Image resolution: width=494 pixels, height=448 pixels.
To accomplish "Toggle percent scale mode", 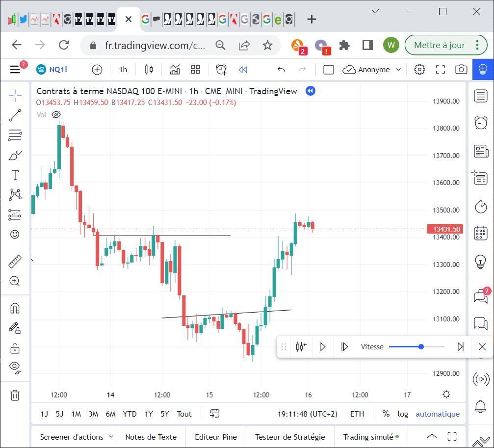I will 386,414.
